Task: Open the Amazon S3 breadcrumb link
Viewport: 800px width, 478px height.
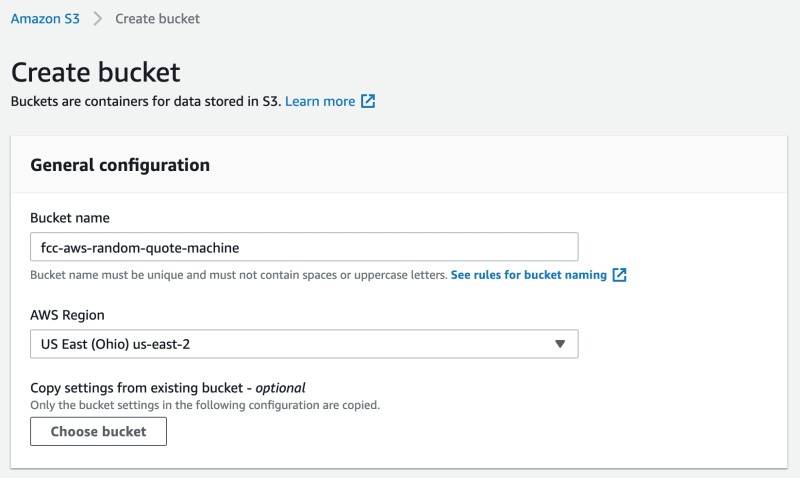Action: [x=45, y=19]
